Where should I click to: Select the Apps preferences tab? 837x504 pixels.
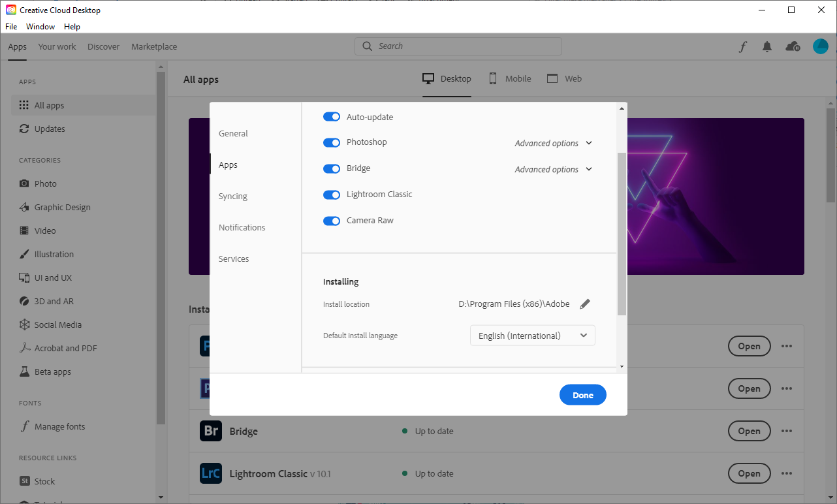coord(228,165)
